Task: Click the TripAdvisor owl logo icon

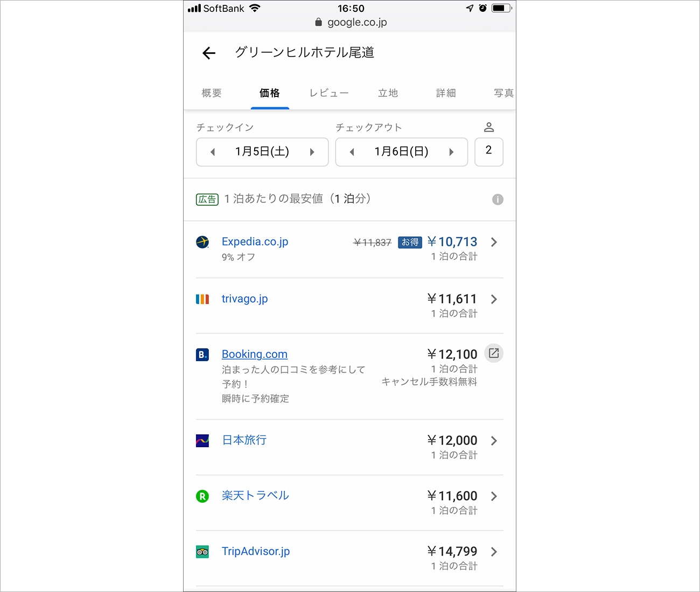Action: point(202,552)
